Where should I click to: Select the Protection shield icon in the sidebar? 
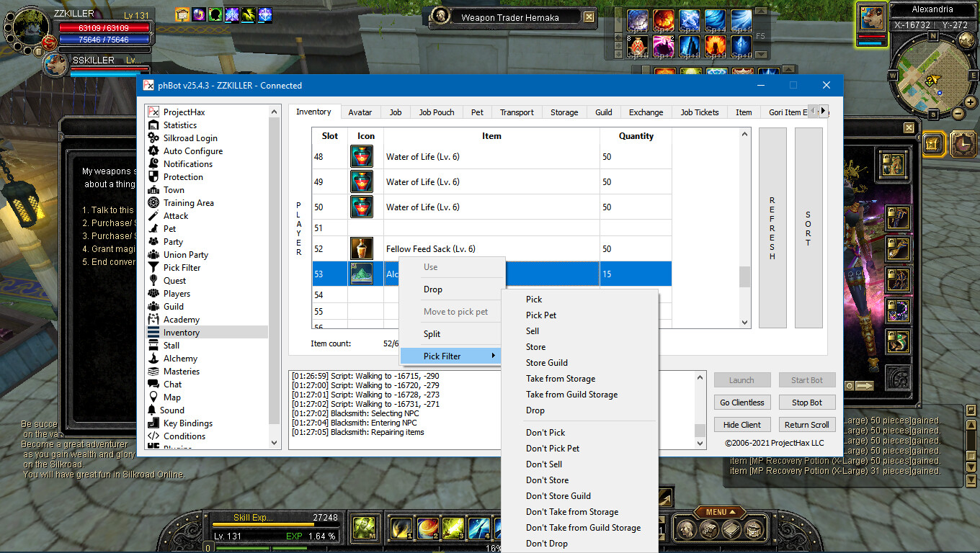coord(153,177)
